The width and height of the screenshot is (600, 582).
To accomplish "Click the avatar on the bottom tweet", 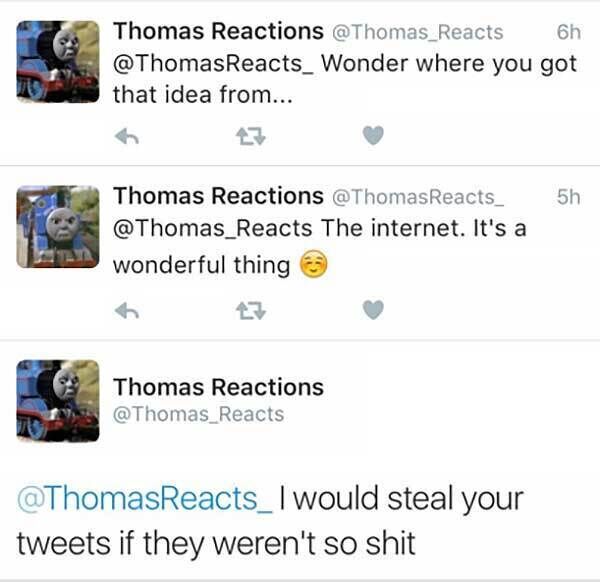I will pos(58,401).
